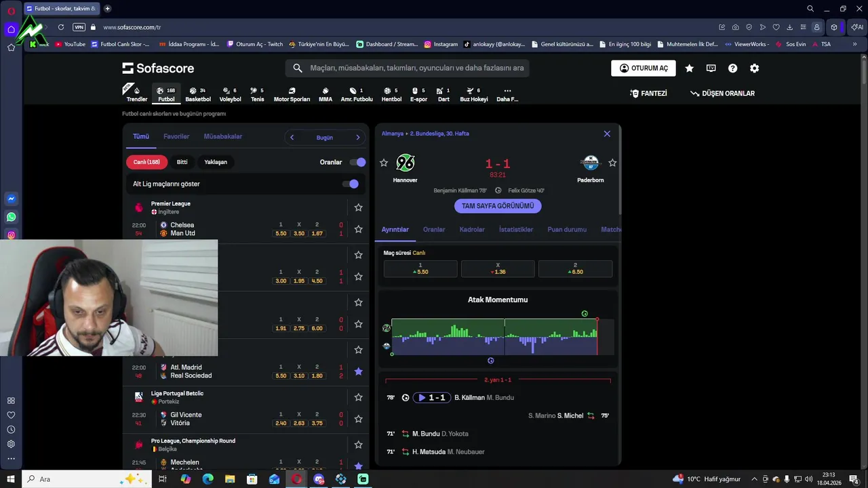
Task: Select the Dart sport icon
Action: point(443,94)
